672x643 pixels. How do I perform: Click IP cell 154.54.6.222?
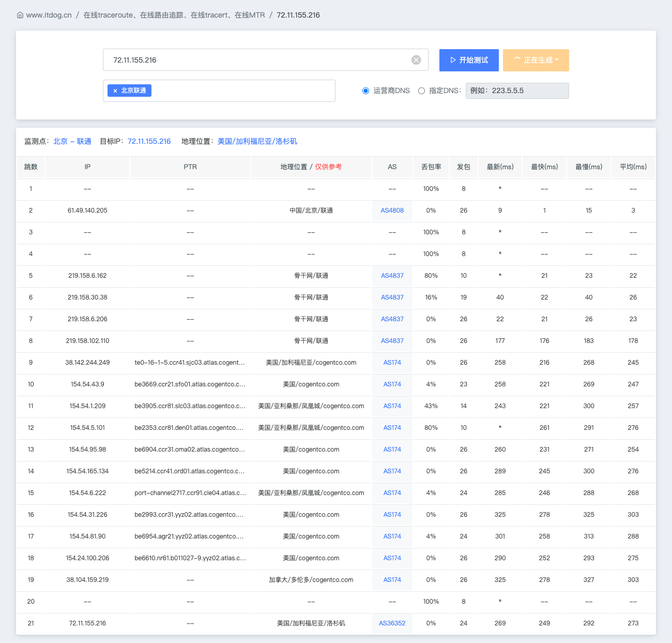point(87,493)
